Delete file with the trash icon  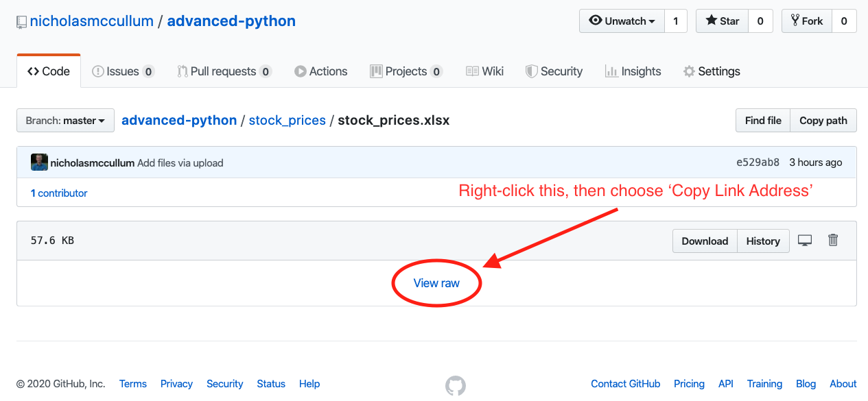pyautogui.click(x=833, y=240)
